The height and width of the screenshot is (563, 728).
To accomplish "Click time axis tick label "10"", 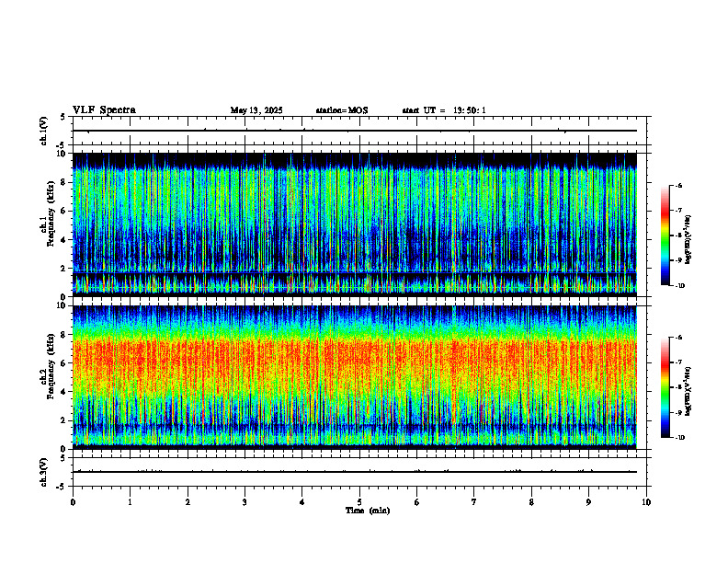I will pos(646,502).
